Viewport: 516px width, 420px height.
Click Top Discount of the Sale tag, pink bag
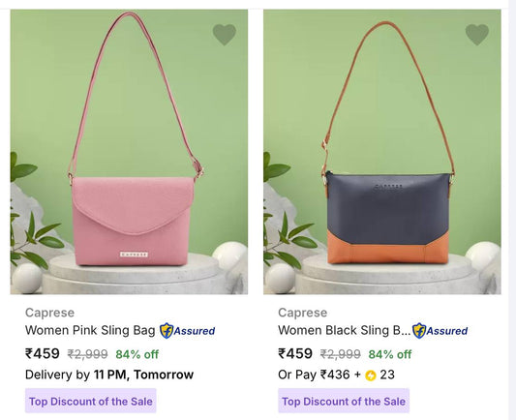pos(91,401)
